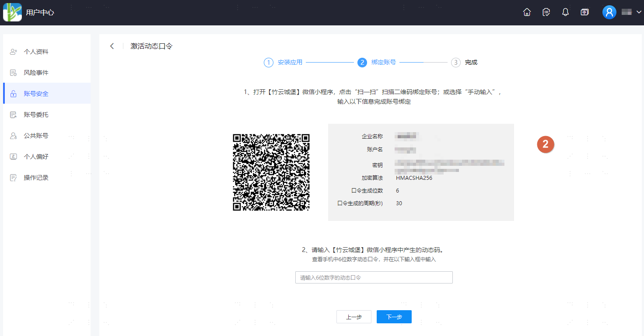
Task: Click the 个人资料 person icon
Action: (x=13, y=52)
